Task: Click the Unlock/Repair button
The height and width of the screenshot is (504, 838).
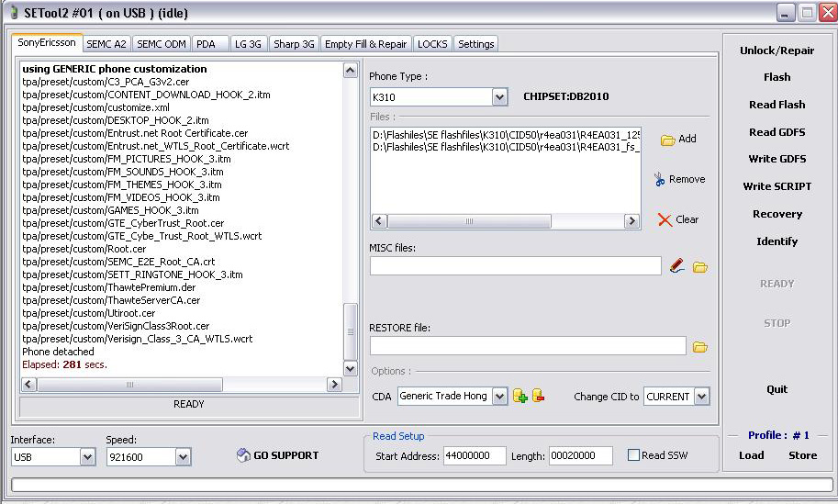Action: click(x=777, y=50)
